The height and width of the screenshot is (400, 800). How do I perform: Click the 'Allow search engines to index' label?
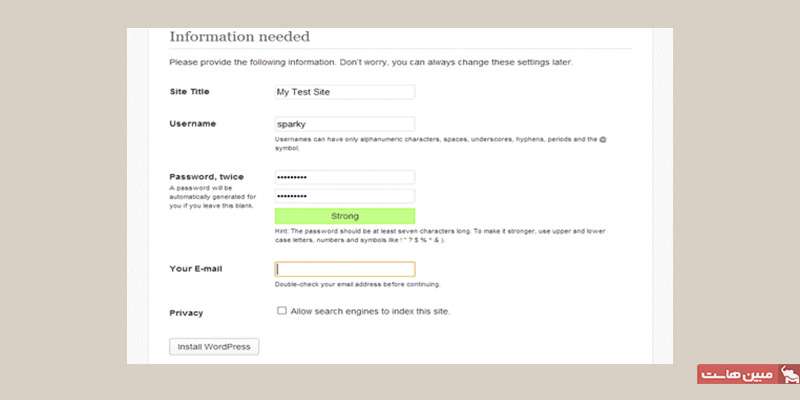370,311
